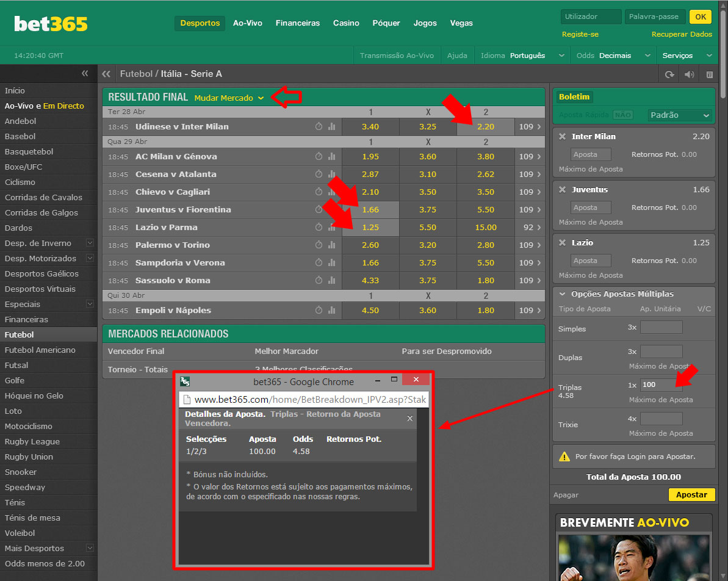This screenshot has height=581, width=728.
Task: Open the bet slip list icon at top right
Action: click(709, 74)
